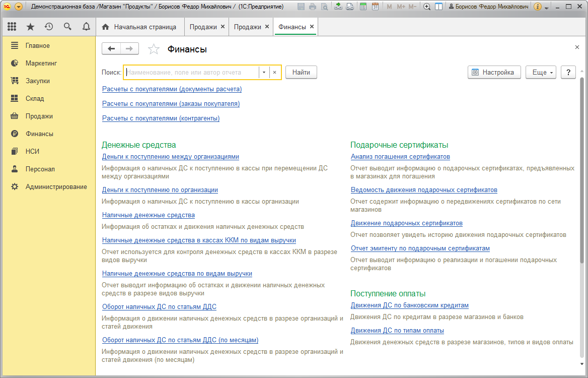The width and height of the screenshot is (588, 378).
Task: Click the get link icon with green arrow
Action: click(338, 7)
